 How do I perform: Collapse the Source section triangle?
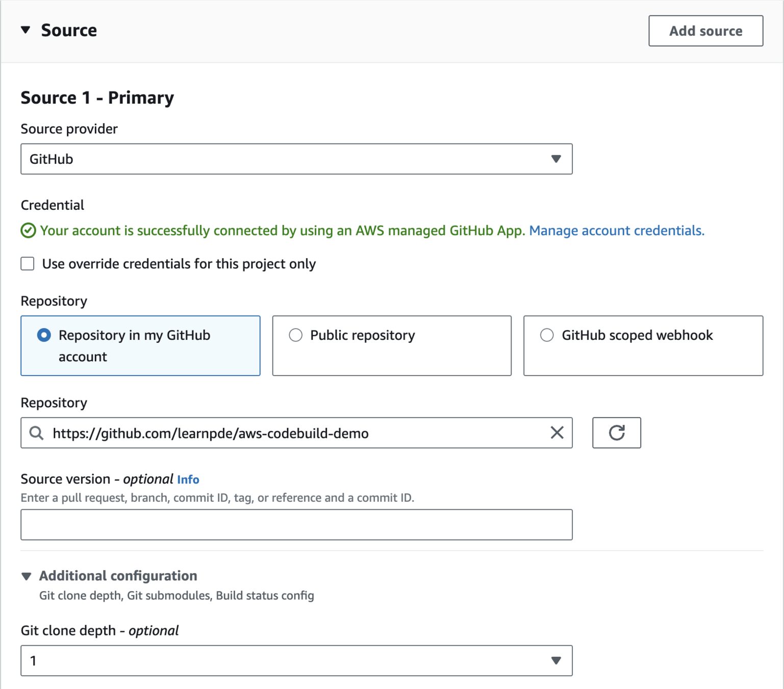click(26, 30)
